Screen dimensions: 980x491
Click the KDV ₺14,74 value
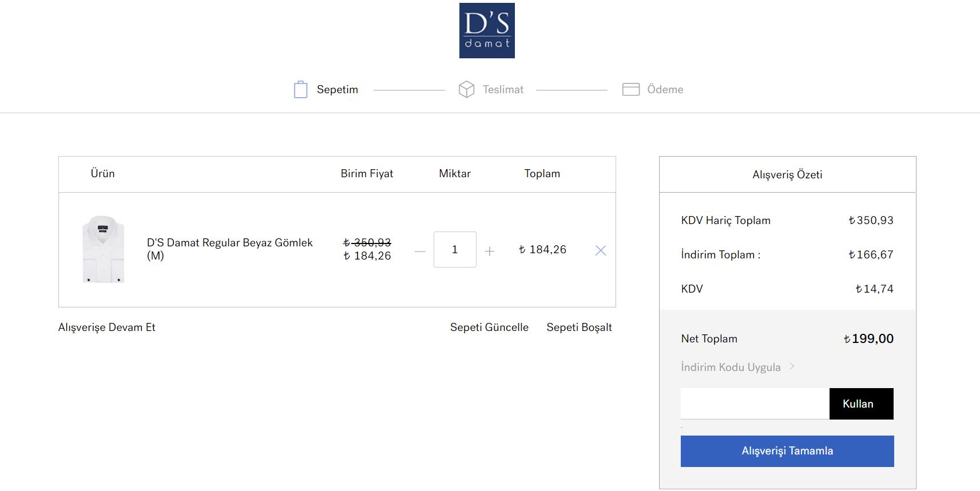point(874,289)
